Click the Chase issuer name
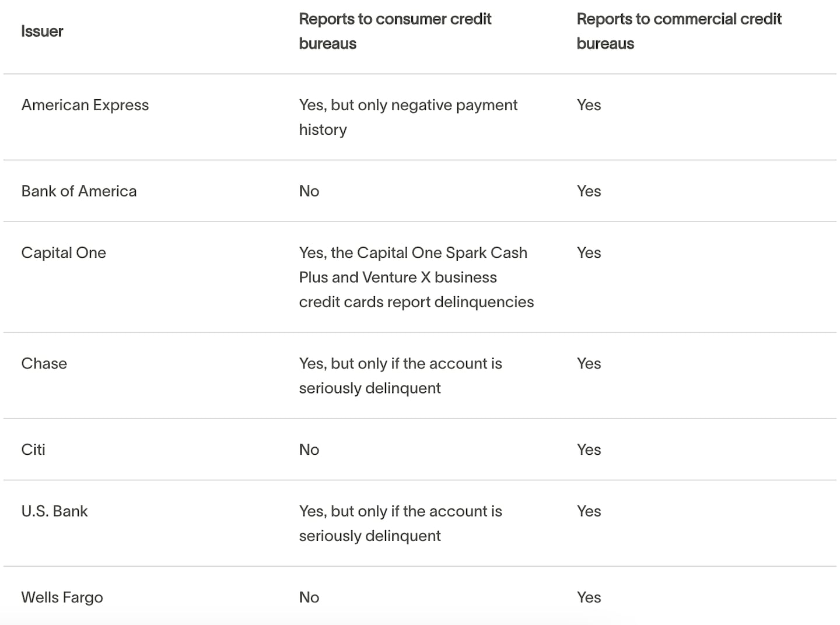 tap(44, 363)
